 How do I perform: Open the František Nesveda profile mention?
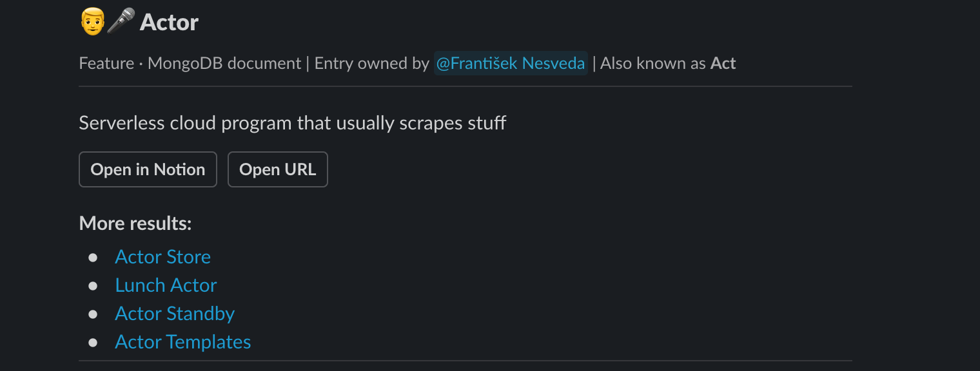click(511, 63)
